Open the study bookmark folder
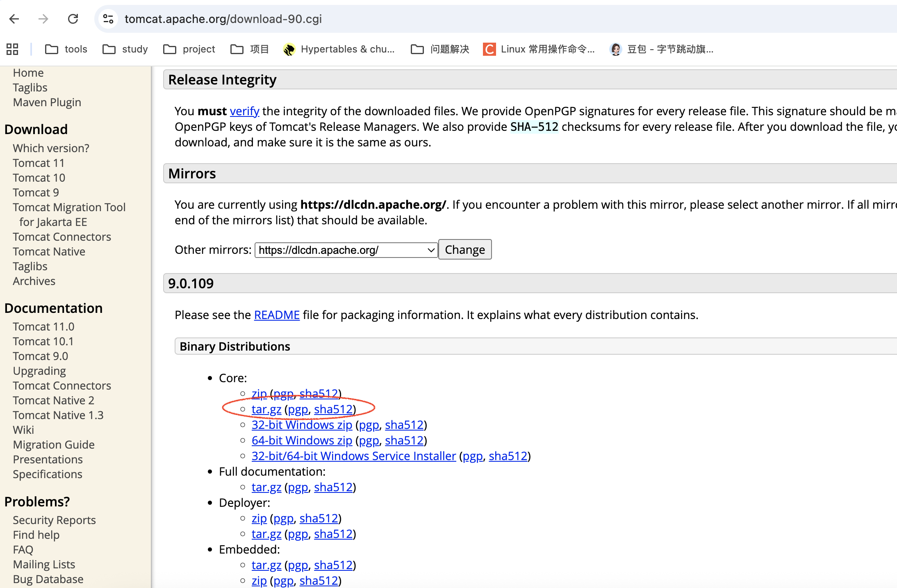Viewport: 897px width, 588px height. click(125, 49)
